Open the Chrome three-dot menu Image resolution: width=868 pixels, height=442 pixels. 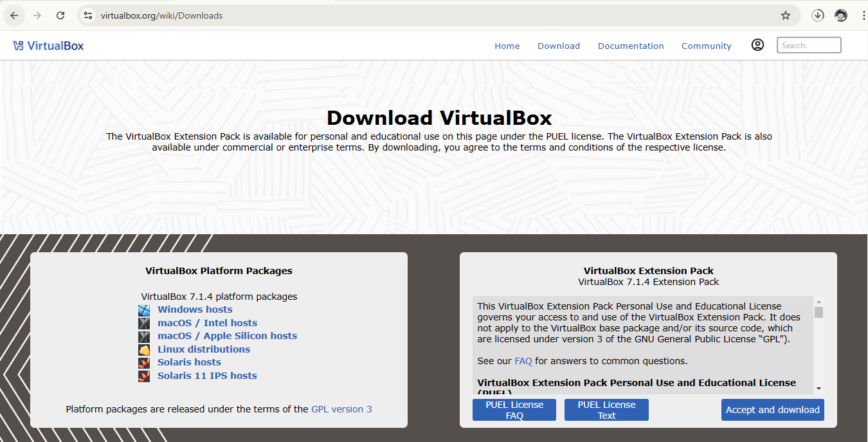863,15
